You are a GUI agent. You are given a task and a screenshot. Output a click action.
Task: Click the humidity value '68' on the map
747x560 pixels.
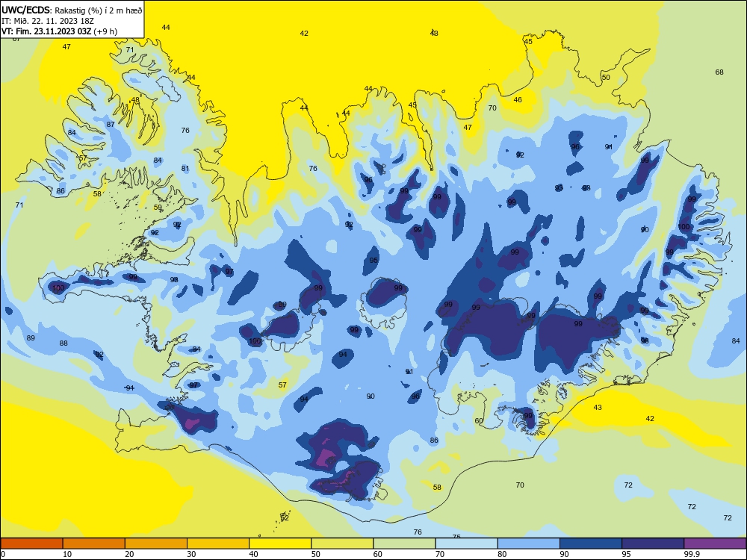(719, 72)
